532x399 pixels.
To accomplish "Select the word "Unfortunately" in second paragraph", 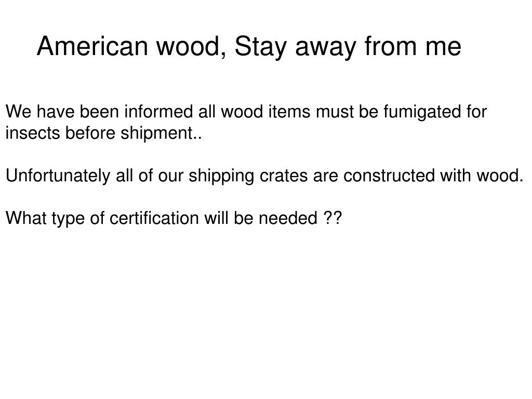I will (58, 177).
